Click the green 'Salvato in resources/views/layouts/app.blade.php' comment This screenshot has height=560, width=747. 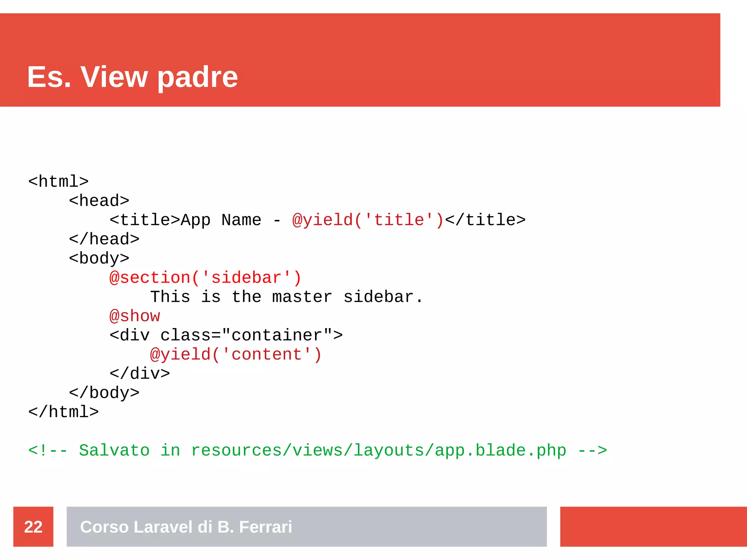point(318,451)
